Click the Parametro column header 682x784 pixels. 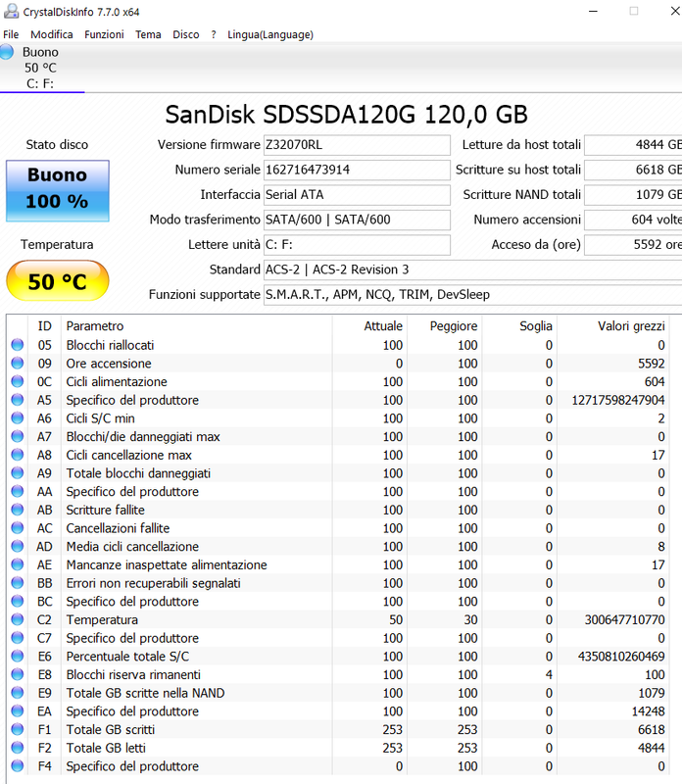[x=197, y=326]
